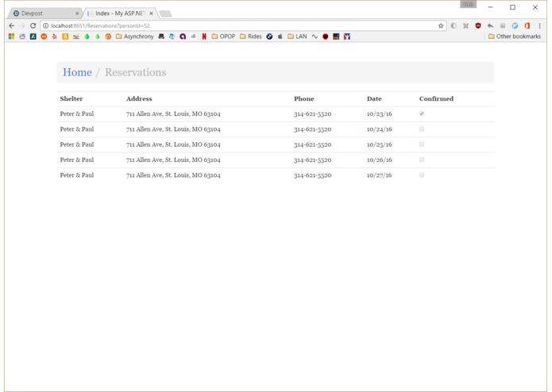Click the Phone column header
552x392 pixels.
[304, 98]
